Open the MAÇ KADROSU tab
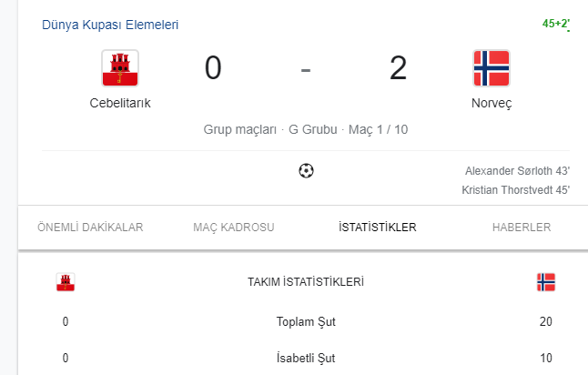Screen dimensions: 588x375 [234, 228]
